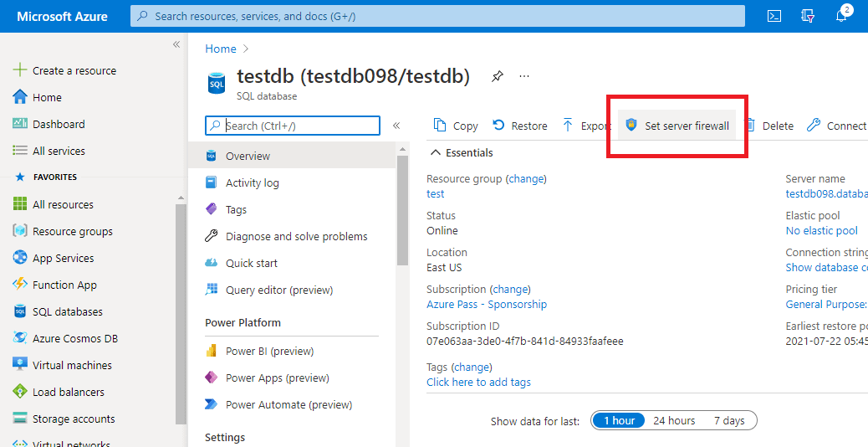Collapse the Essentials section

pyautogui.click(x=437, y=152)
